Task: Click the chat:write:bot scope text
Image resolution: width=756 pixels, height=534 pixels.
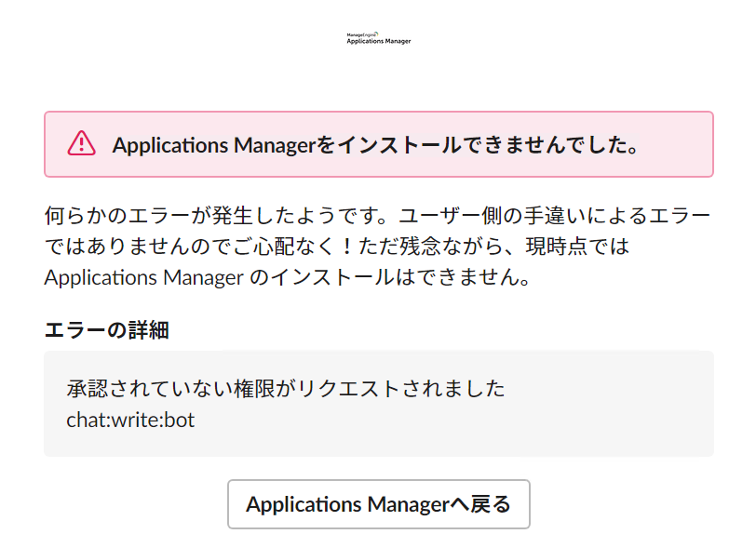Action: click(130, 420)
